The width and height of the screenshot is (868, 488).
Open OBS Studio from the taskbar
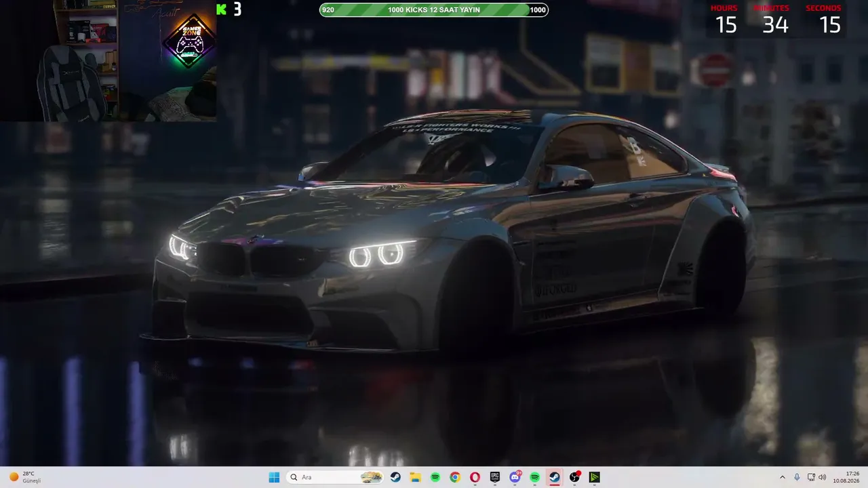pyautogui.click(x=574, y=477)
